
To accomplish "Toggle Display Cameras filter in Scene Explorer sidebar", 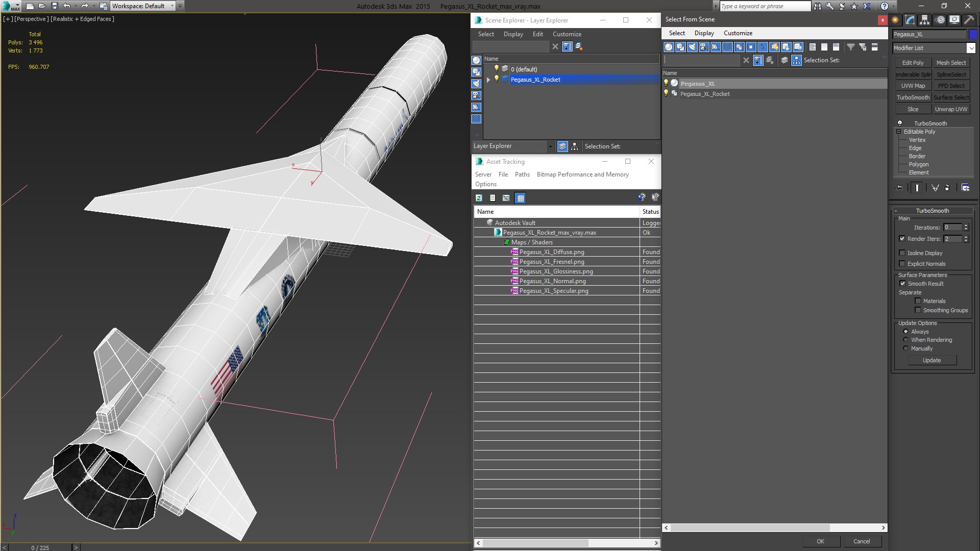I will (476, 95).
